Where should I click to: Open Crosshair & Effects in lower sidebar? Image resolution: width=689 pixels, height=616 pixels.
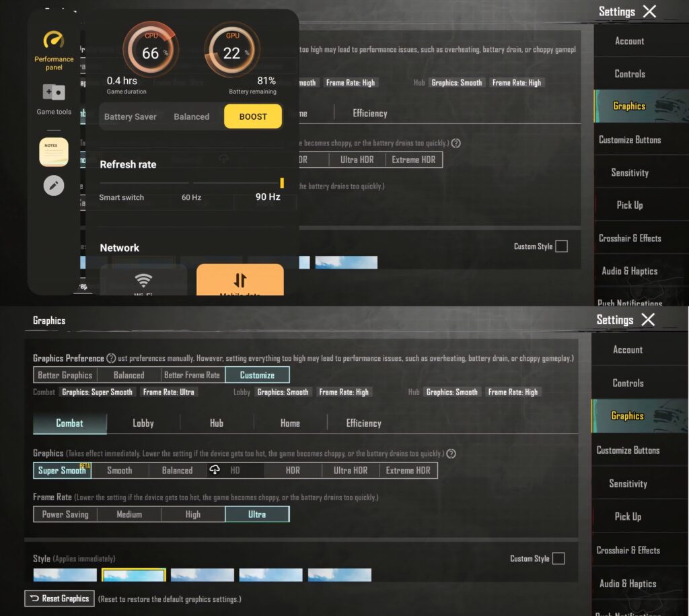(628, 550)
